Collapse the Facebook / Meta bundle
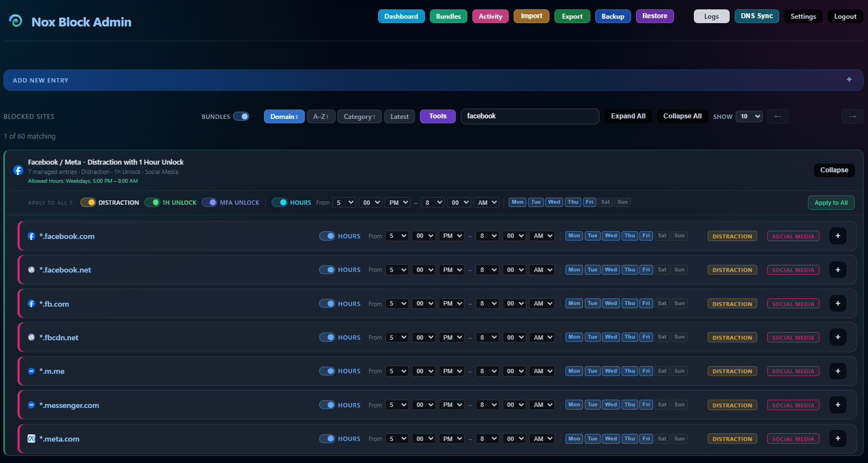 click(834, 170)
